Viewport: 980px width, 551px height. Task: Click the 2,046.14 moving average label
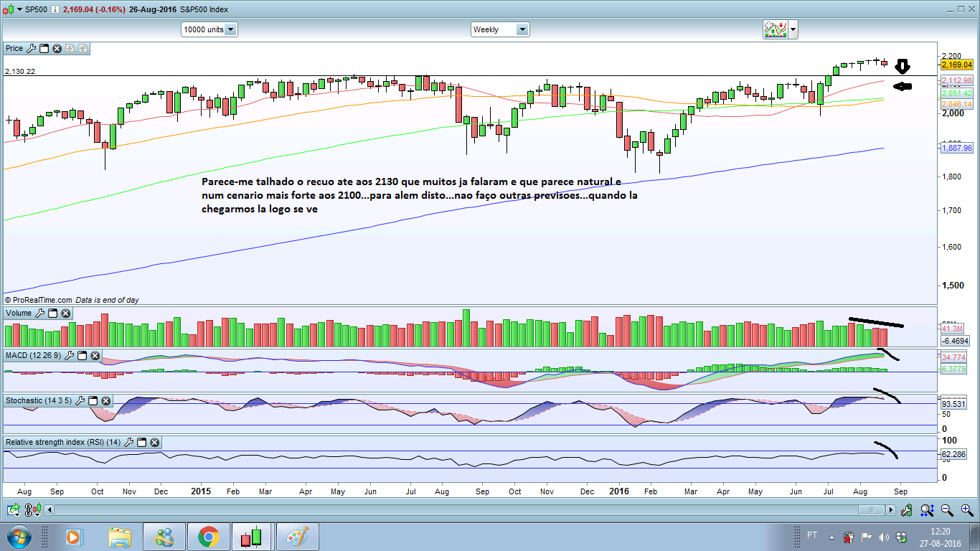[x=957, y=104]
